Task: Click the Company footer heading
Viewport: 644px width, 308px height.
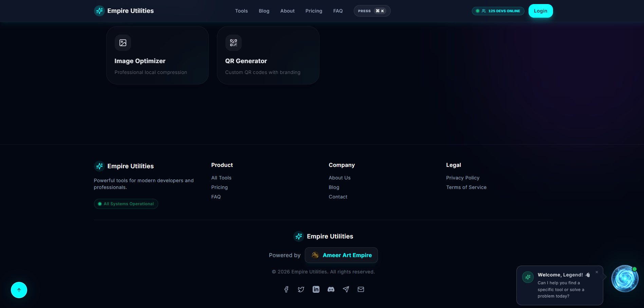Action: [x=342, y=165]
